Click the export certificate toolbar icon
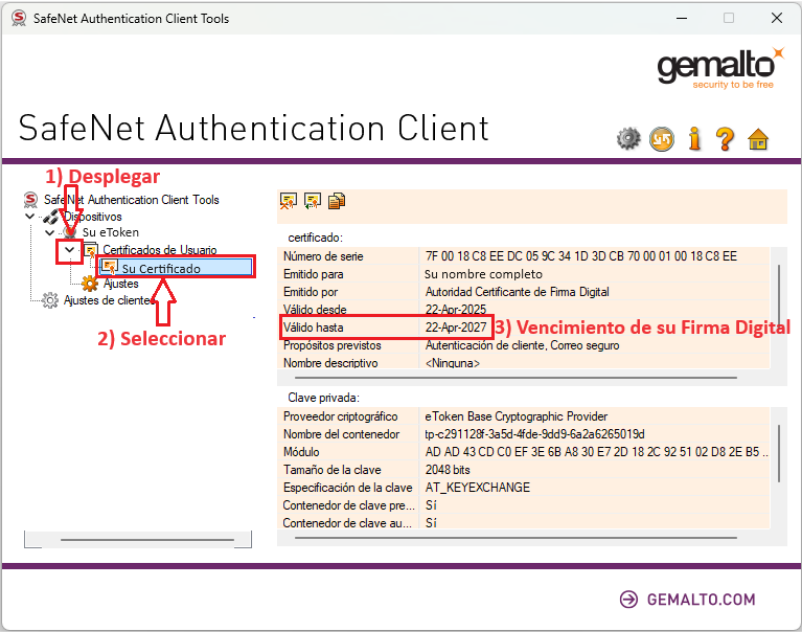Screen dimensions: 802x633 [x=312, y=201]
